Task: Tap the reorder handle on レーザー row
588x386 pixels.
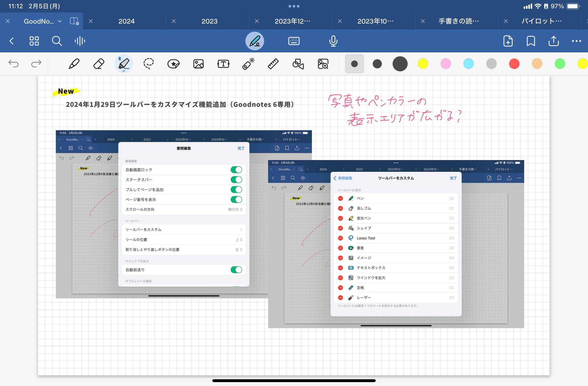Action: pyautogui.click(x=452, y=298)
